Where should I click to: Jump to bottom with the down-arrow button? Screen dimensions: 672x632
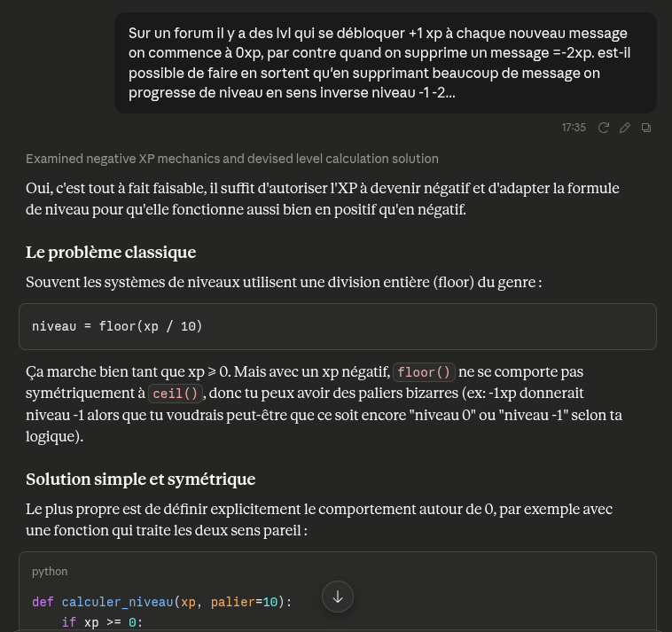pyautogui.click(x=338, y=597)
